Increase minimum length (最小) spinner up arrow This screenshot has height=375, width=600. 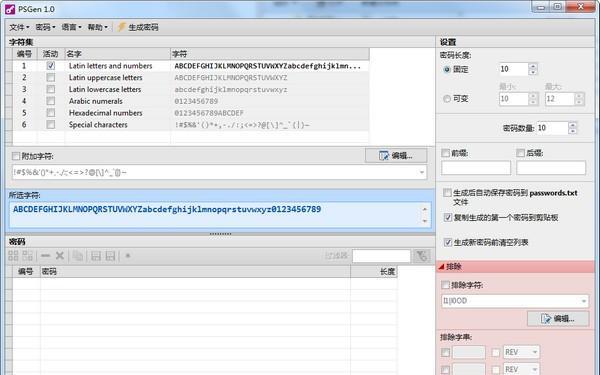(x=533, y=96)
